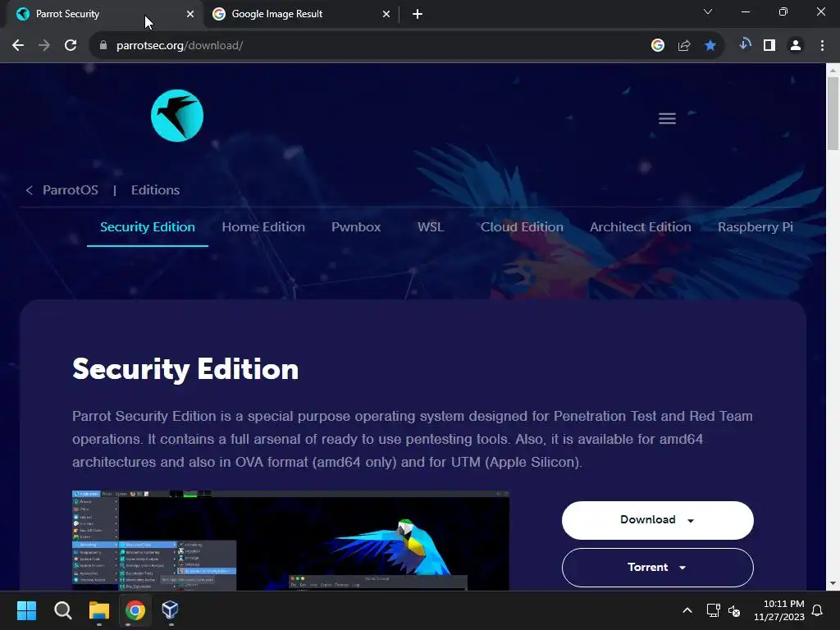Open the Pwnbox tab
The height and width of the screenshot is (630, 840).
[x=356, y=227]
